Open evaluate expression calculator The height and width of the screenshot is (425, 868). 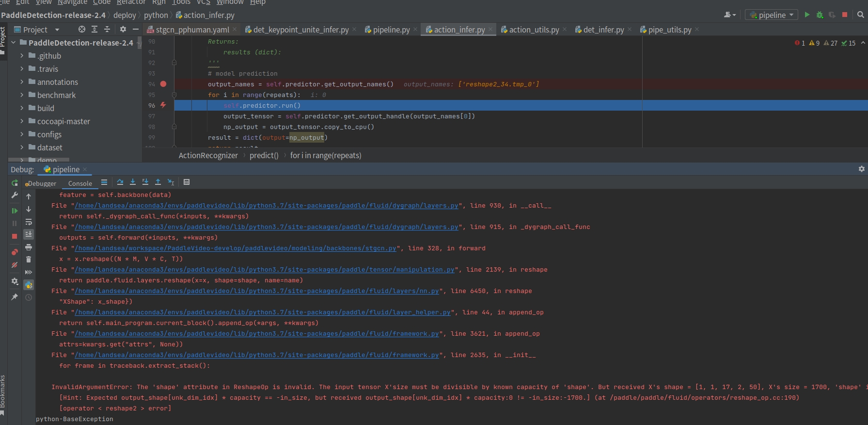point(187,182)
